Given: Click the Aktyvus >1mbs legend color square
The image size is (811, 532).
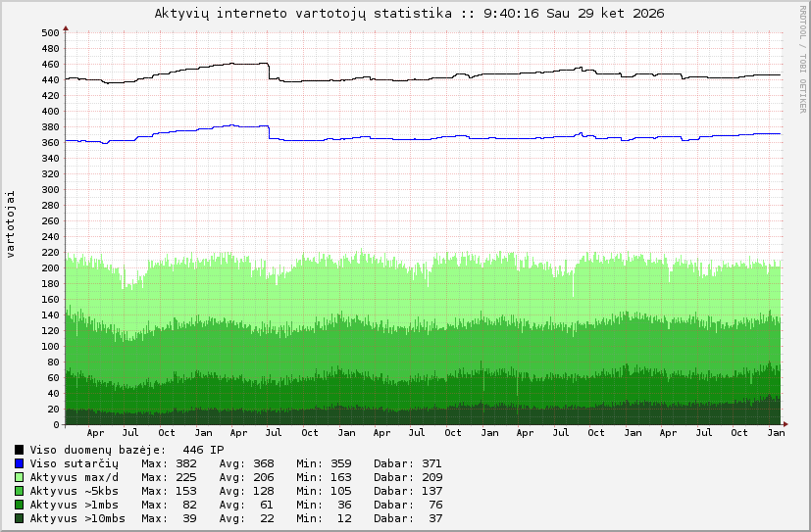Looking at the screenshot, I should pos(20,505).
